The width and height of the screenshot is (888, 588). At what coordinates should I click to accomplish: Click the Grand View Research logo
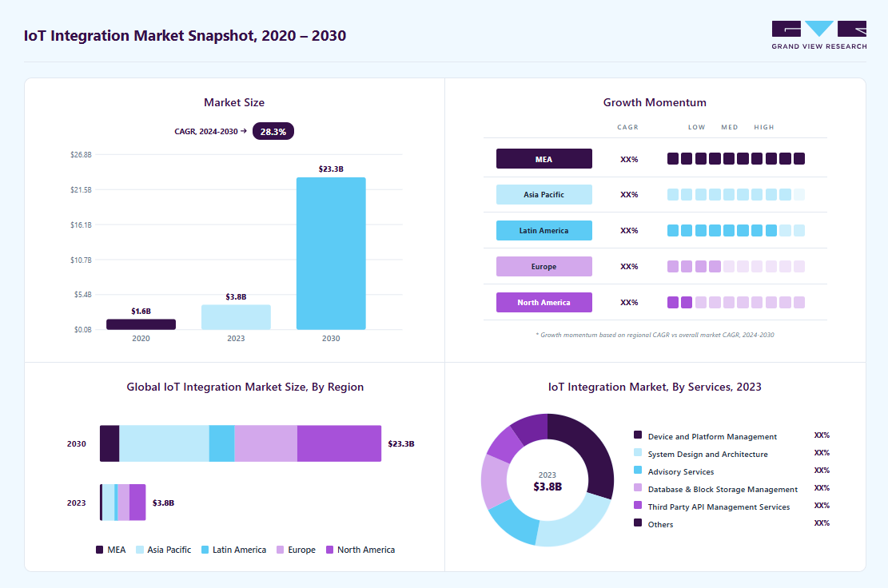pos(819,35)
